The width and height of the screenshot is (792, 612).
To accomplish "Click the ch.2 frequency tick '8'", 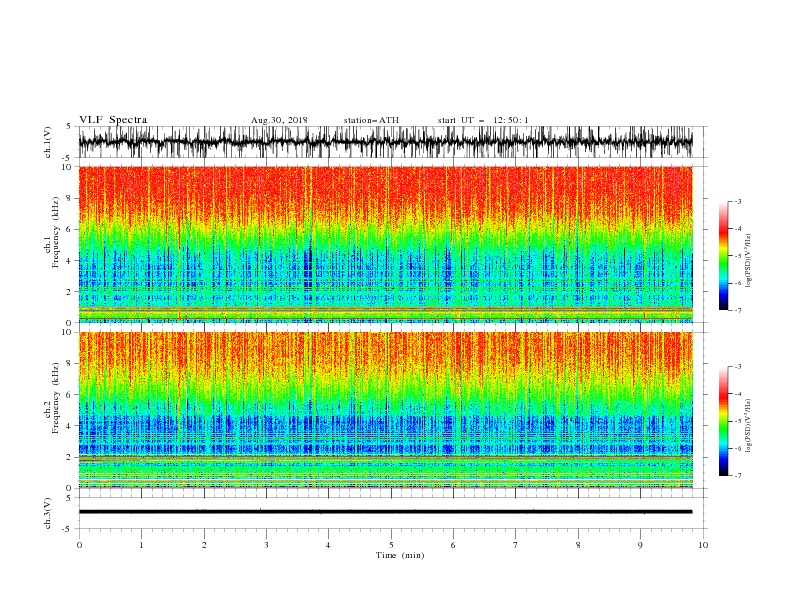I will 69,364.
